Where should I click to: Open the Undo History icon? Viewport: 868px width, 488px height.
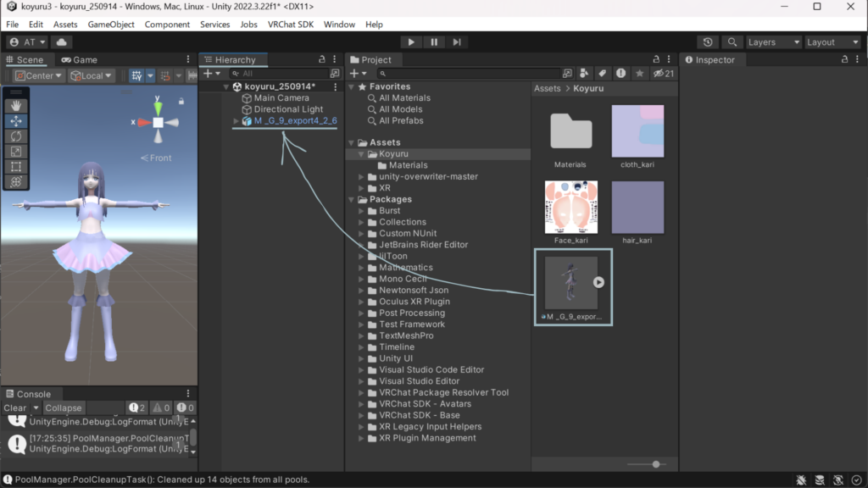click(708, 42)
